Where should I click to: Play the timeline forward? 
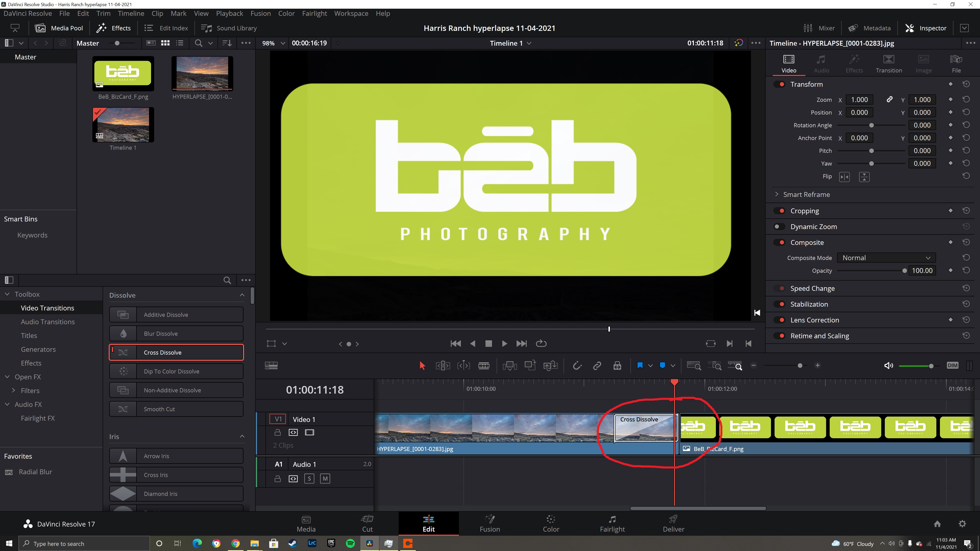tap(505, 344)
